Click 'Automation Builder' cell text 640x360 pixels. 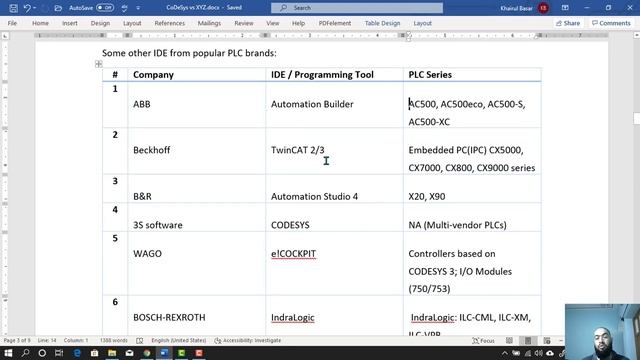312,104
